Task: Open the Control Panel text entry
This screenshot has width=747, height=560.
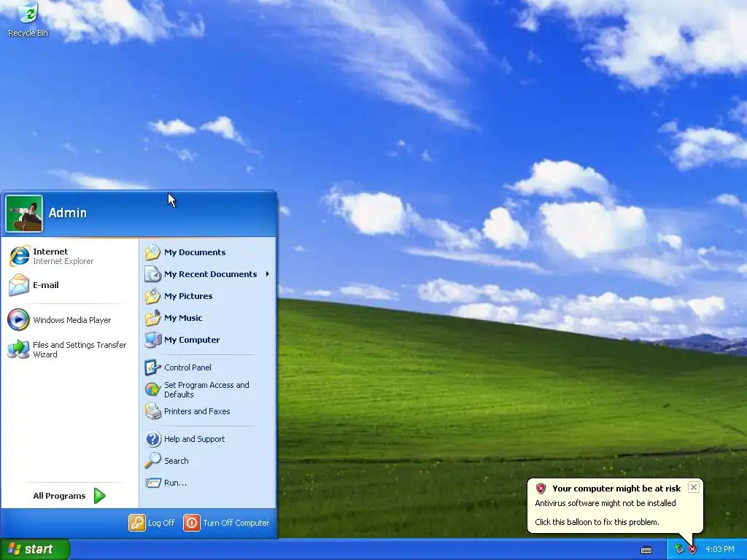Action: pos(187,367)
